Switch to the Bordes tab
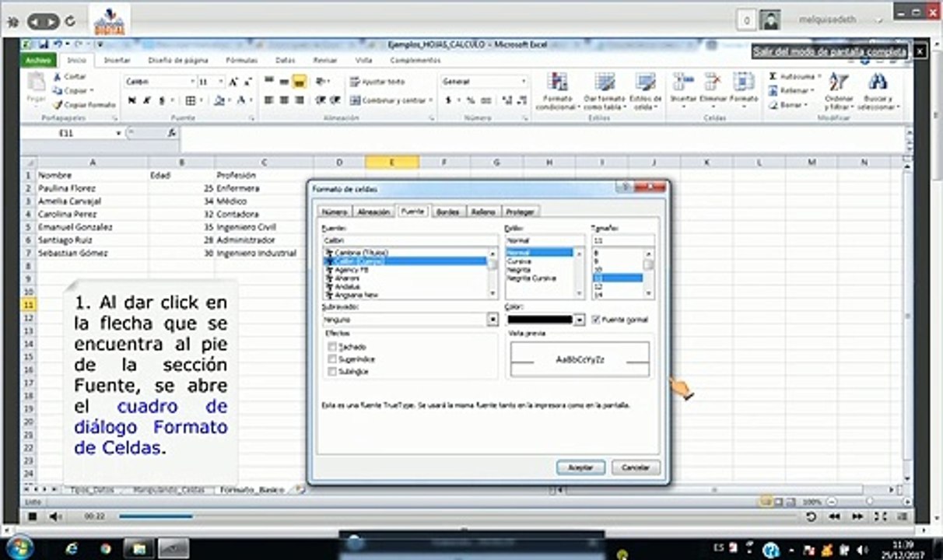This screenshot has width=943, height=560. tap(447, 212)
